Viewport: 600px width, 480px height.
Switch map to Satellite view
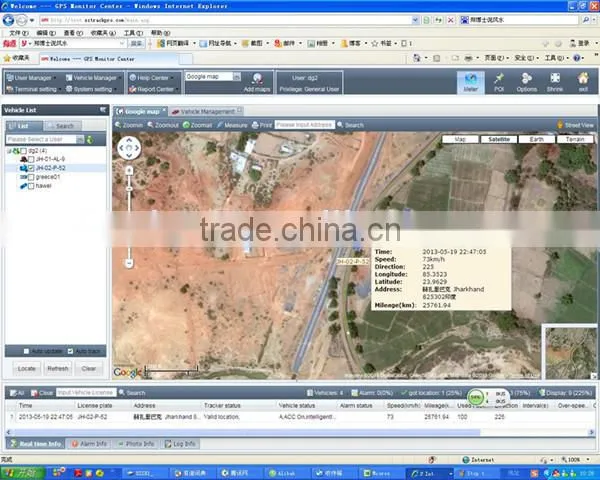click(499, 139)
